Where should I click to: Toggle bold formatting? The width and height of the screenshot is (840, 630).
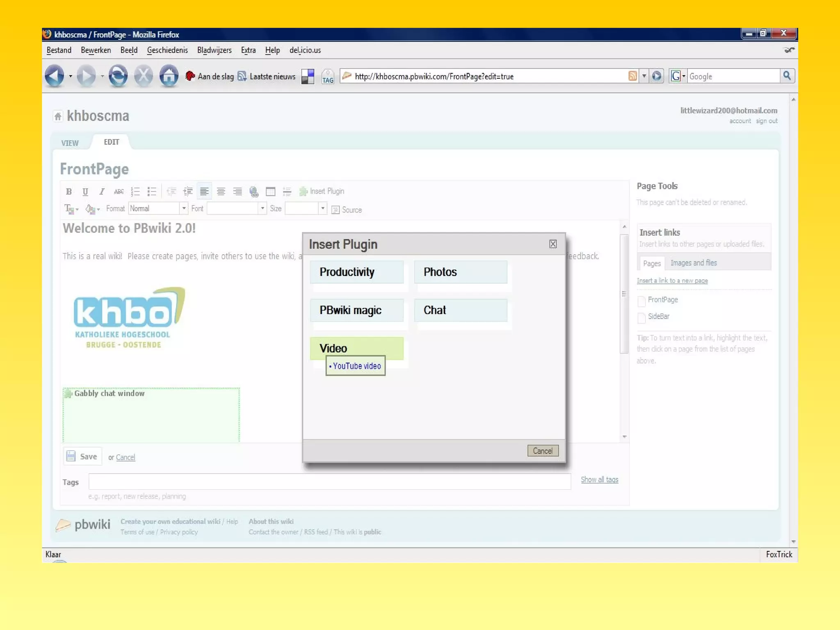point(69,192)
